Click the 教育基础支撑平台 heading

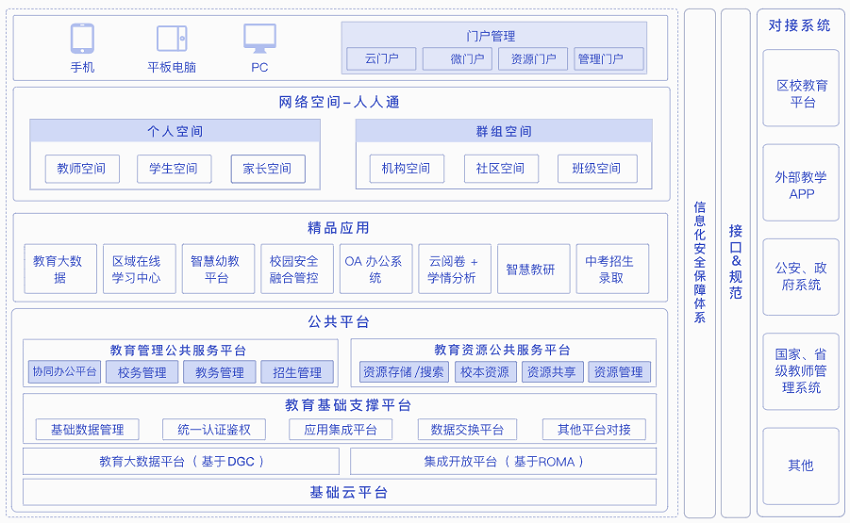(348, 405)
